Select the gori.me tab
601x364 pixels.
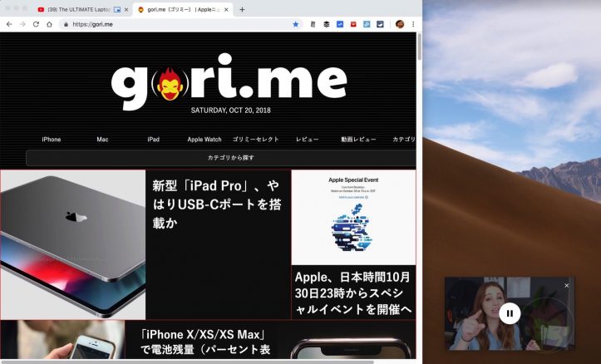[182, 10]
